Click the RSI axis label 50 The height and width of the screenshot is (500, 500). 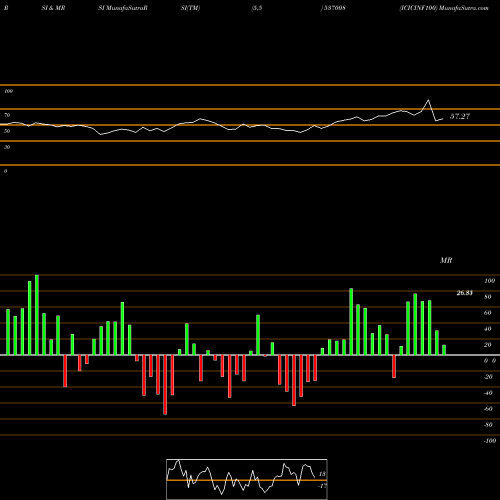(7, 131)
